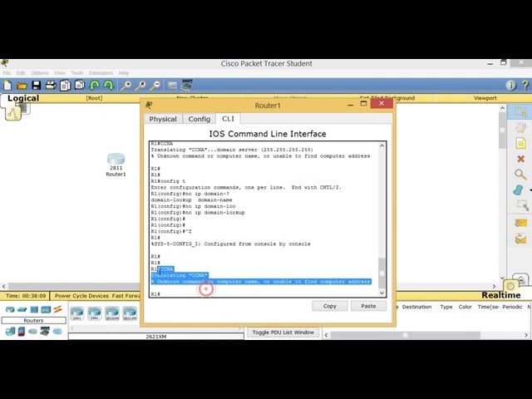Viewport: 532px width, 399px height.
Task: Click the Print icon in toolbar
Action: pos(51,85)
